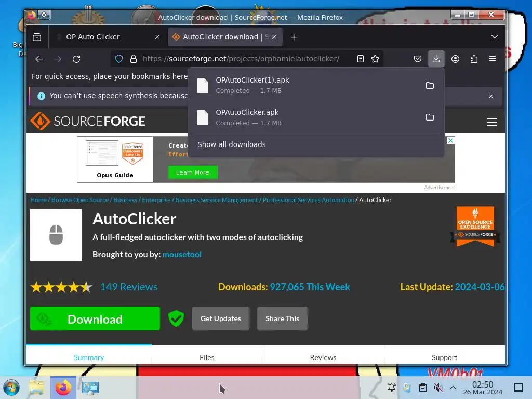Toggle the downloads panel toolbar button

coord(436,59)
